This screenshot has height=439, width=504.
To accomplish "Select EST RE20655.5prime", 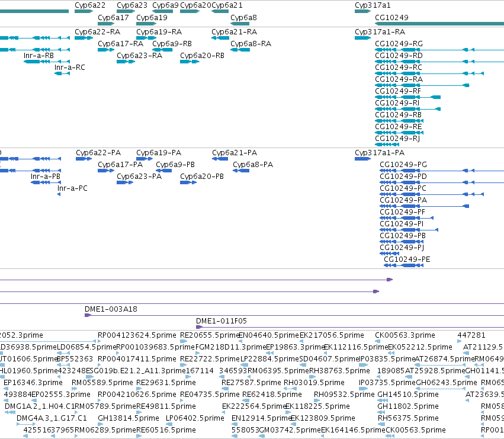I will coord(184,341).
